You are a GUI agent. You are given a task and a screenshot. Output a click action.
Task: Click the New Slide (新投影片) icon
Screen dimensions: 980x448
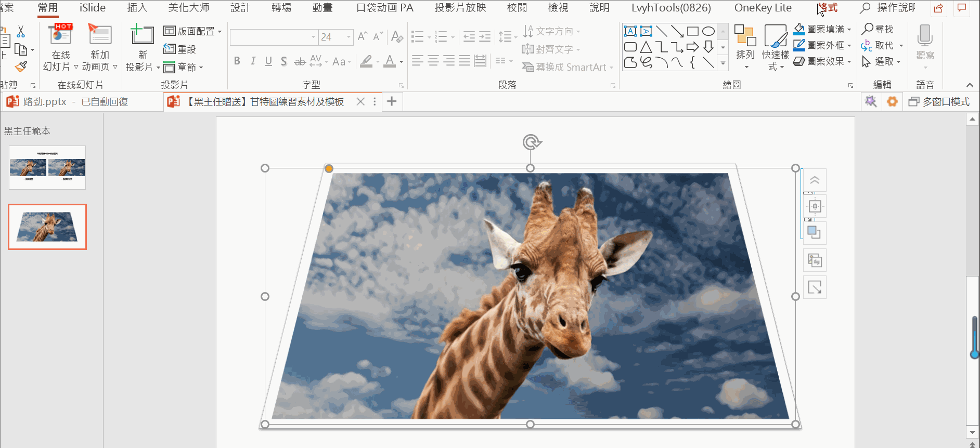click(x=142, y=35)
